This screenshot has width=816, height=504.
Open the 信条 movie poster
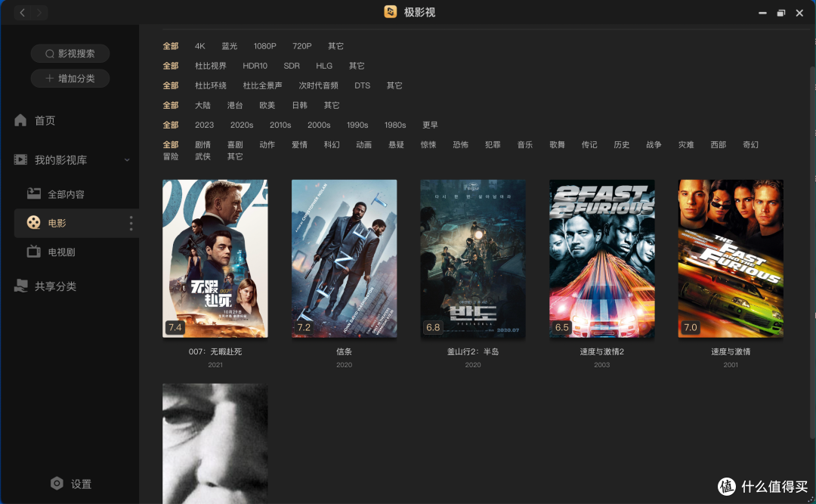pos(344,258)
